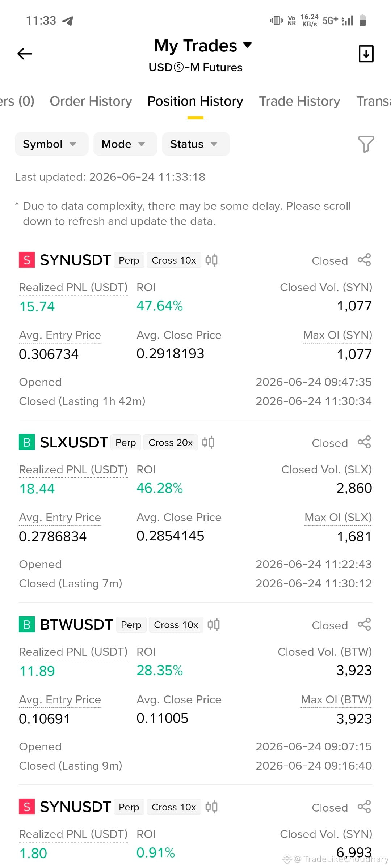Switch to the Trade History tab
This screenshot has width=391, height=868.
(299, 101)
